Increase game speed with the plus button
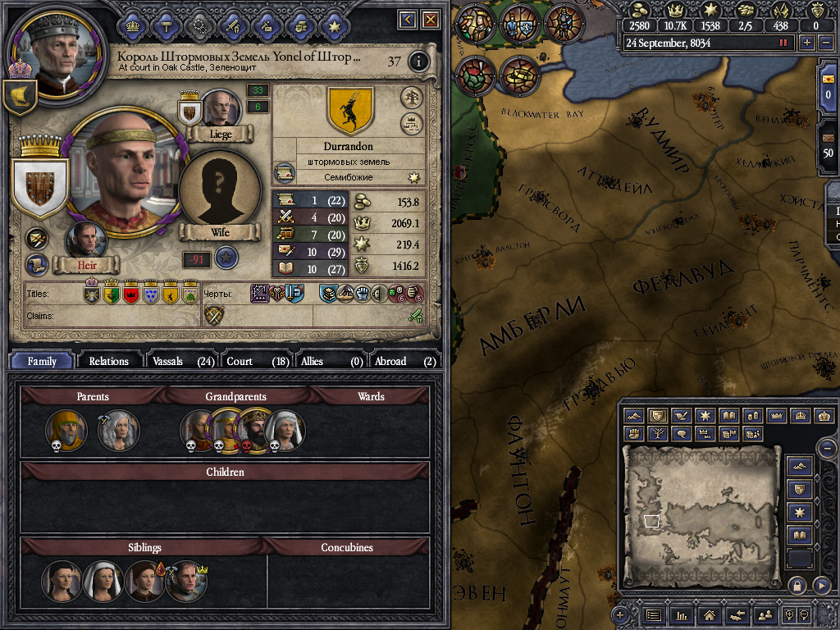This screenshot has height=630, width=840. (807, 43)
